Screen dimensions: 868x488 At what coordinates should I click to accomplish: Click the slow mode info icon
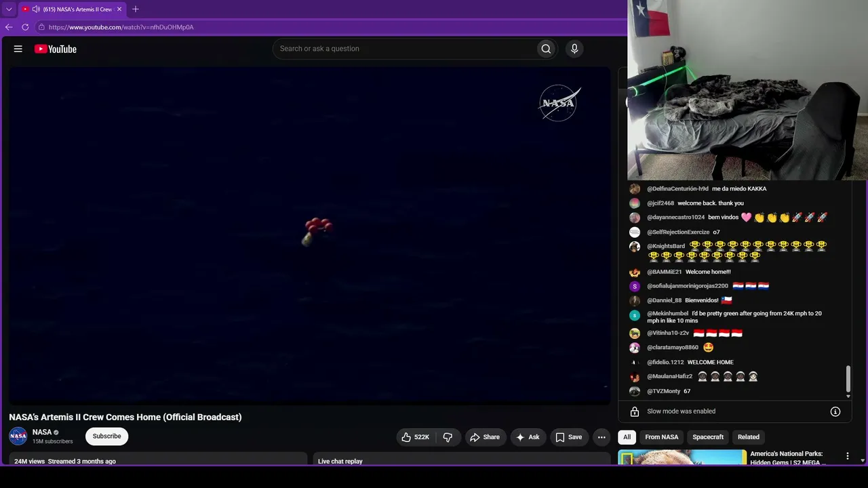point(835,411)
